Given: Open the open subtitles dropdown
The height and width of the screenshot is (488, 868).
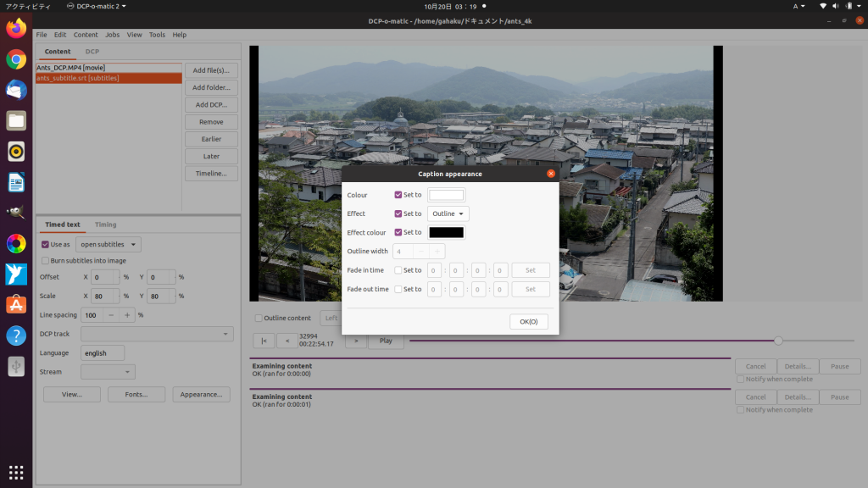Looking at the screenshot, I should 108,244.
